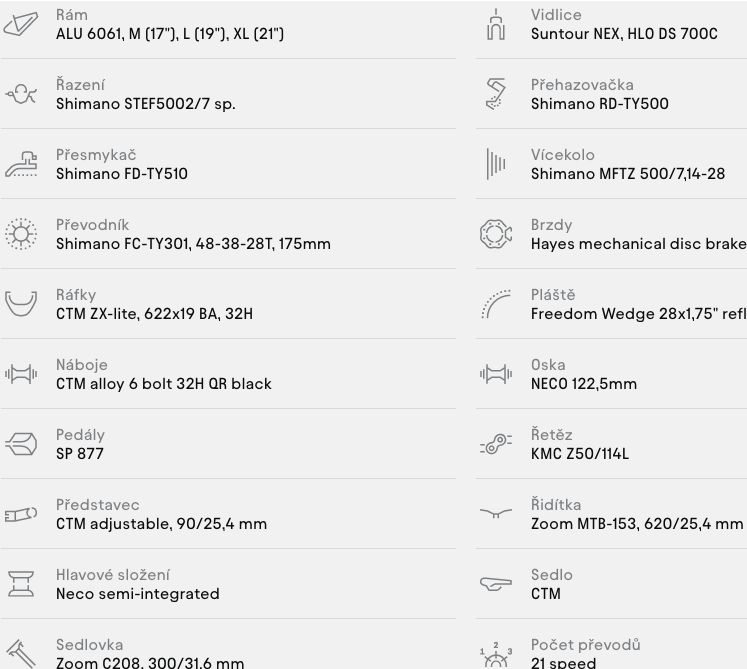Image resolution: width=747 pixels, height=669 pixels.
Task: Click the handlebar icon beside Řidítka
Action: click(x=496, y=513)
